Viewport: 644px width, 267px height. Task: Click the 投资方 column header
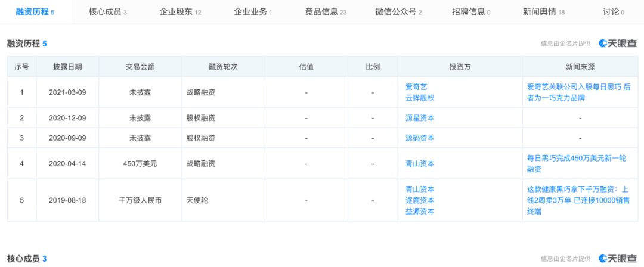coord(460,67)
